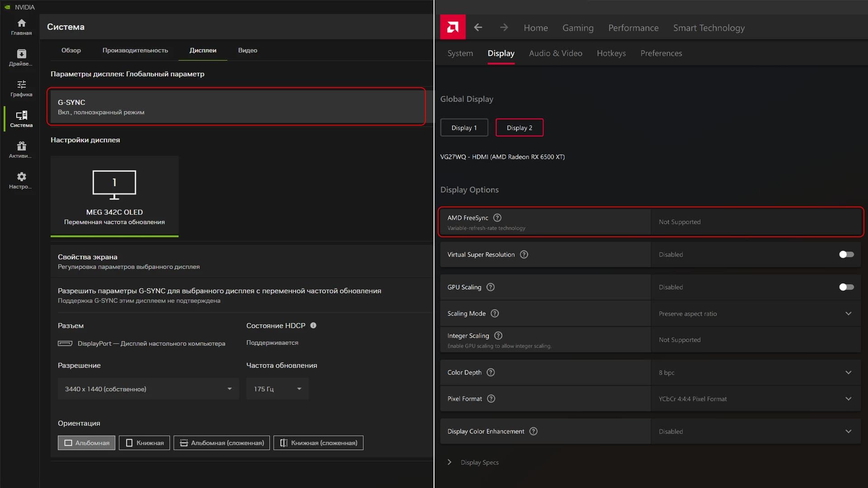Open AMD Performance menu
868x488 pixels.
tap(633, 28)
